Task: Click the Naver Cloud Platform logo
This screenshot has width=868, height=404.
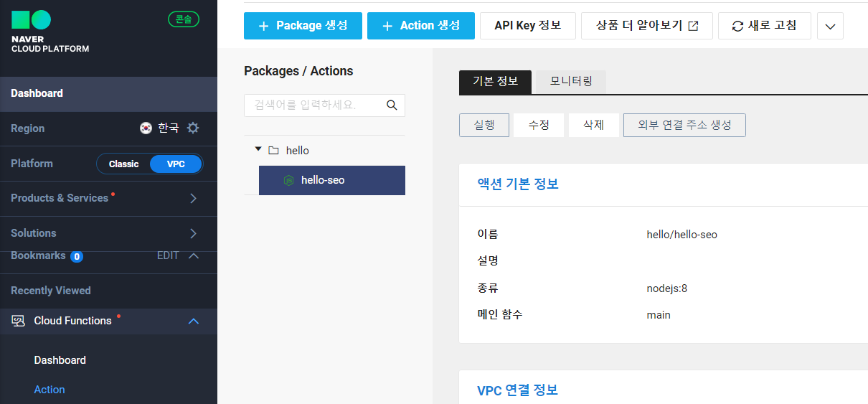Action: click(x=50, y=32)
